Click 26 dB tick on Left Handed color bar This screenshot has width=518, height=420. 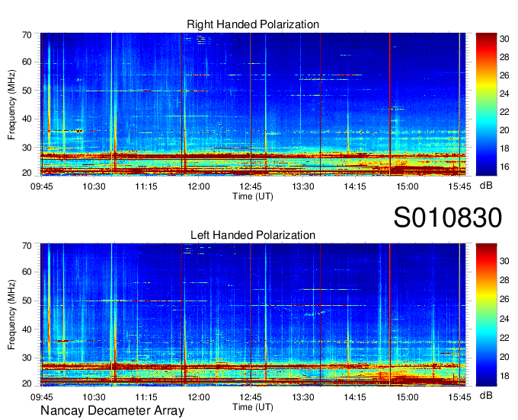click(504, 299)
